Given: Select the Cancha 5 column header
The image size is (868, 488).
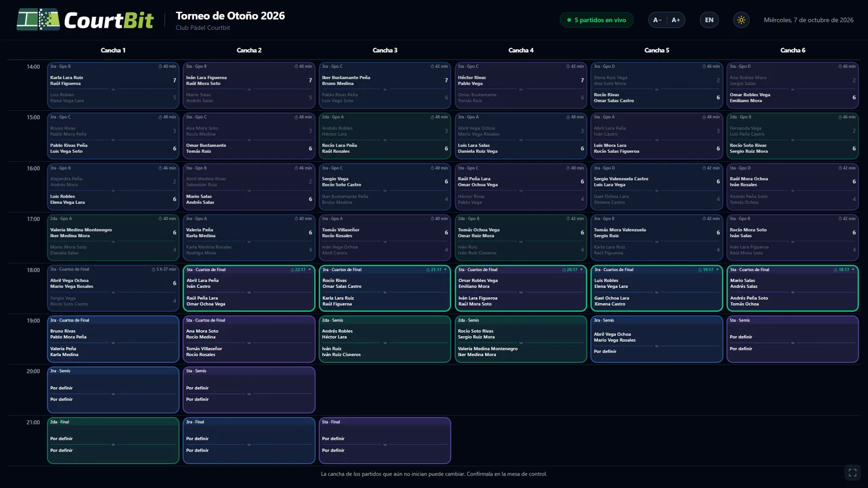Looking at the screenshot, I should pos(656,50).
